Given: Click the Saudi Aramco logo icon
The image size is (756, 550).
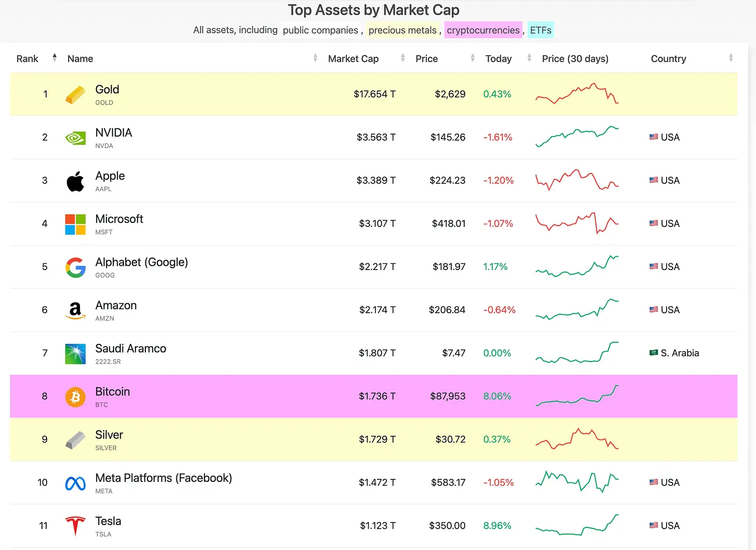Looking at the screenshot, I should coord(75,354).
